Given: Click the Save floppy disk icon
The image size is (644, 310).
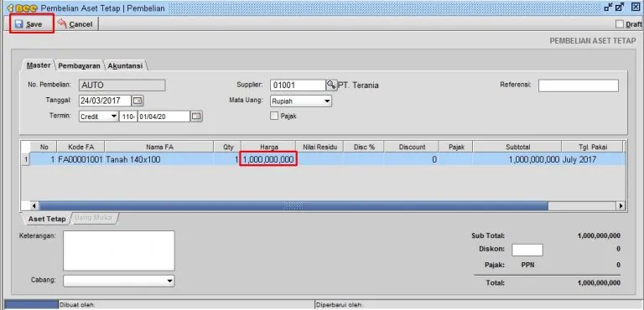Looking at the screenshot, I should (x=19, y=24).
